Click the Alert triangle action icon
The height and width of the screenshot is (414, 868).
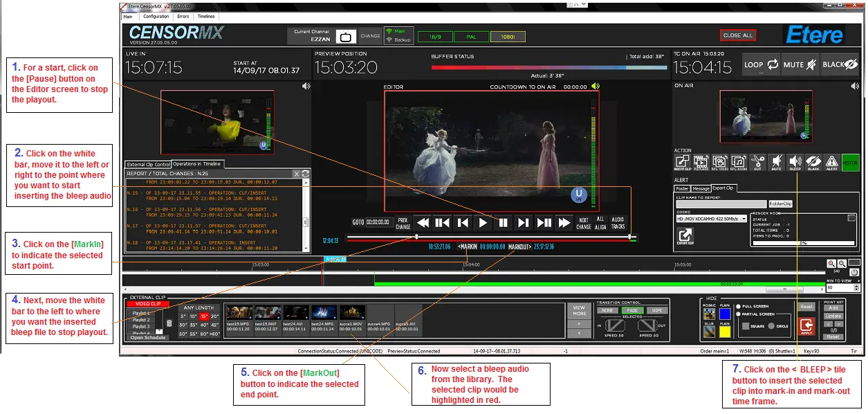(832, 162)
